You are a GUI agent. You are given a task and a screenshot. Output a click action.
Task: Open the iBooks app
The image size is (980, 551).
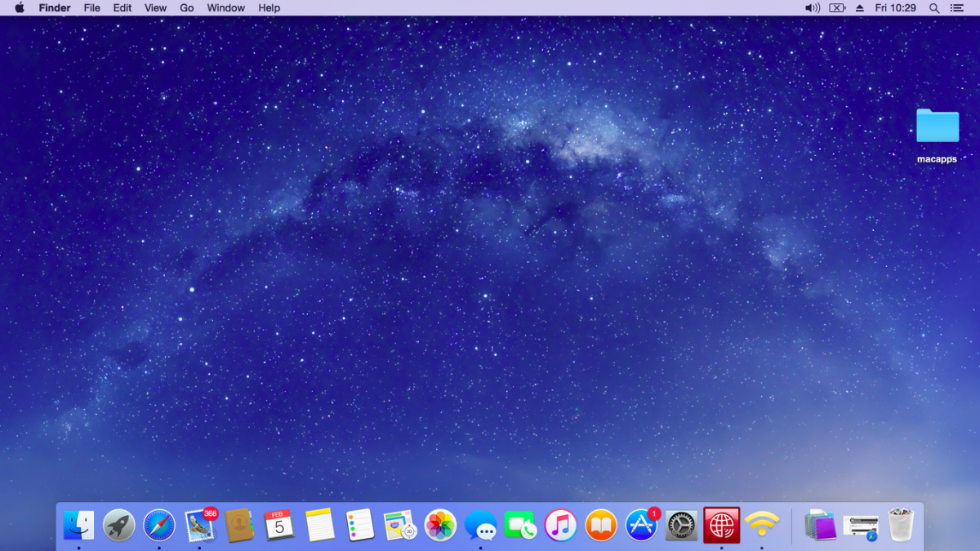coord(601,525)
